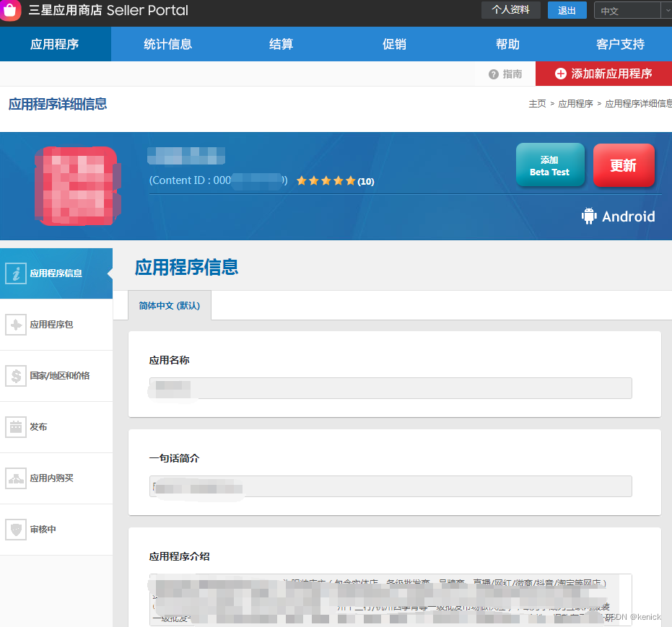The width and height of the screenshot is (672, 627).
Task: Click the question mark icon beside 指南
Action: click(x=494, y=74)
